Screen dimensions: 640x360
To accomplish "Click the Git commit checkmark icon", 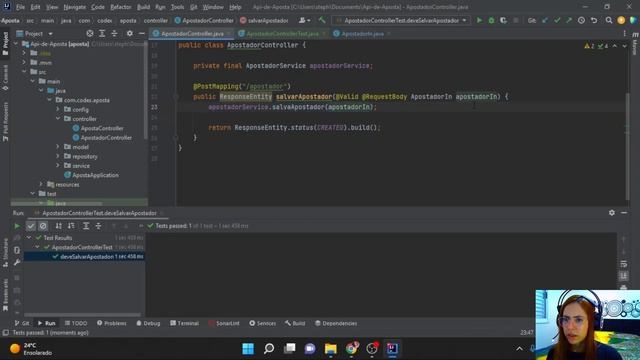I will click(x=557, y=20).
